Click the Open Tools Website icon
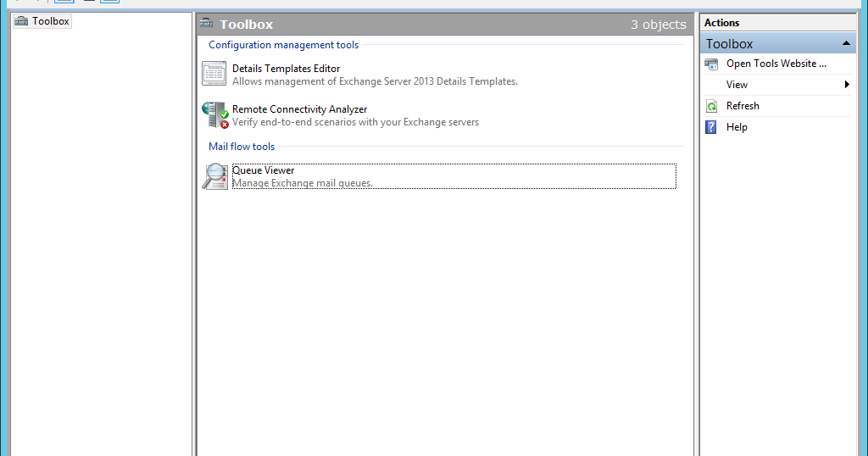 [x=711, y=64]
